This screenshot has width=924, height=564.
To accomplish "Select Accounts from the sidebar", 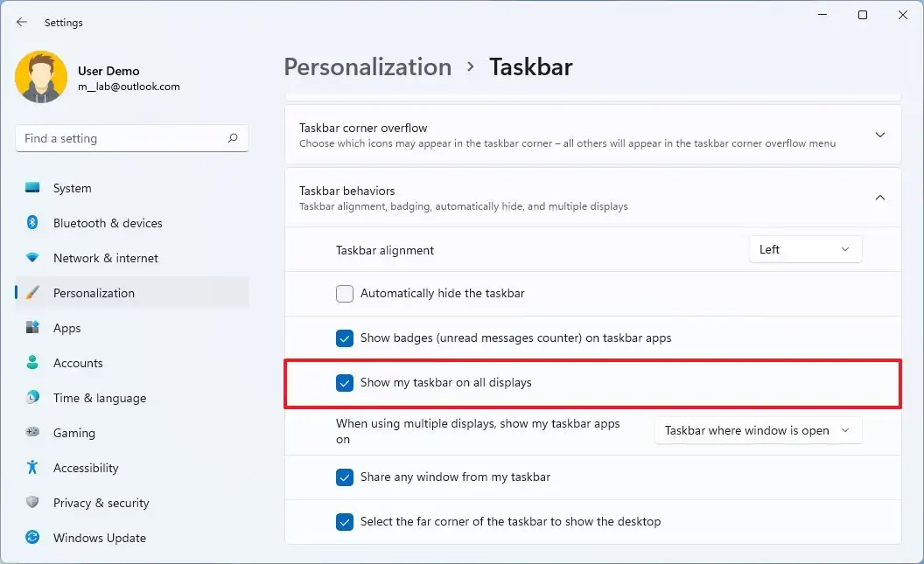I will click(78, 363).
